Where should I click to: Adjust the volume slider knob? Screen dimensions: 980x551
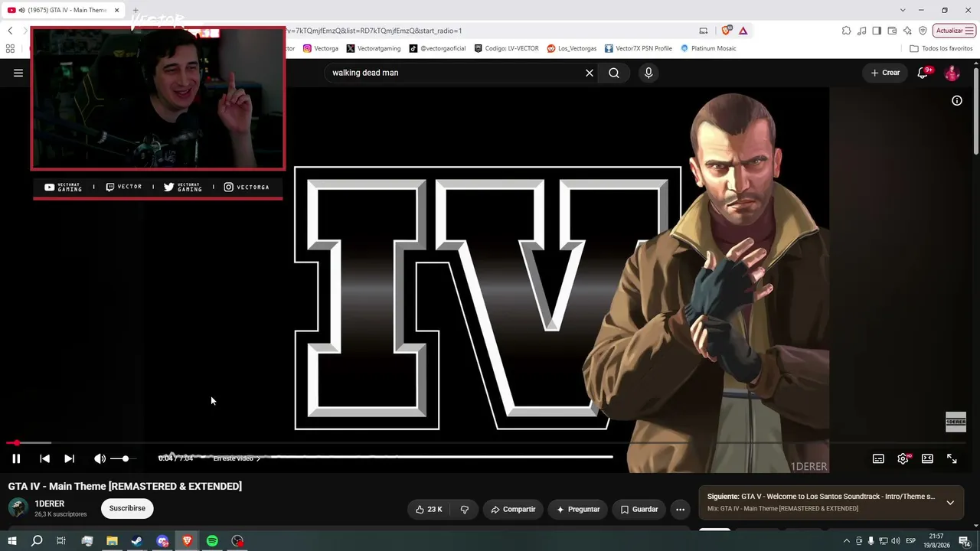tap(126, 458)
